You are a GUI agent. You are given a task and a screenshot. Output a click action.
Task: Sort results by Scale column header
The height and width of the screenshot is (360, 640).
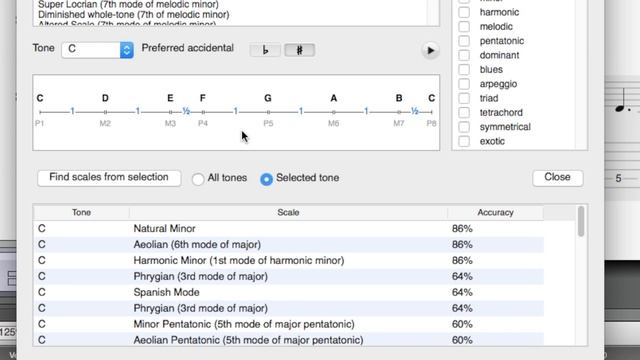pos(288,213)
